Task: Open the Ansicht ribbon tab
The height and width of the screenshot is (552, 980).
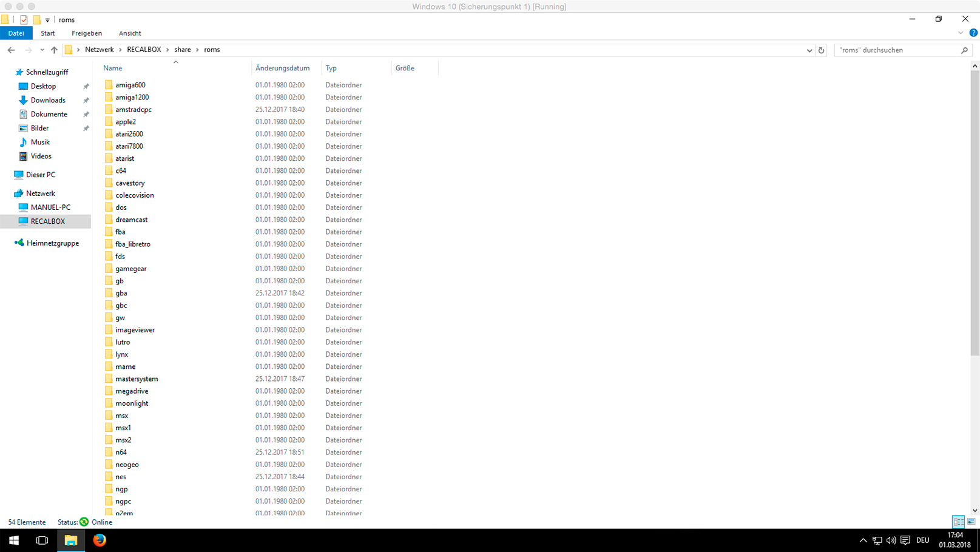Action: 130,33
